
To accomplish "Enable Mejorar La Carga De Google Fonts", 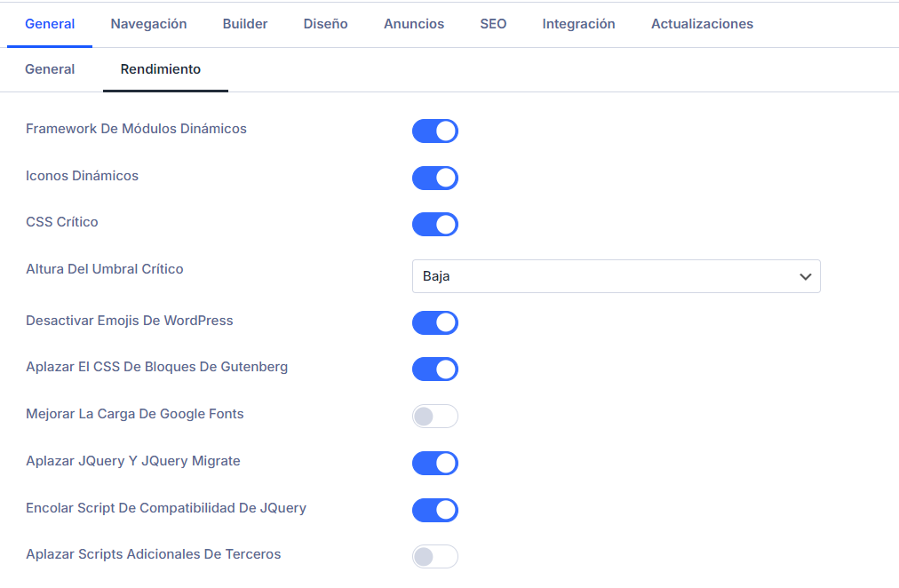I will tap(435, 416).
